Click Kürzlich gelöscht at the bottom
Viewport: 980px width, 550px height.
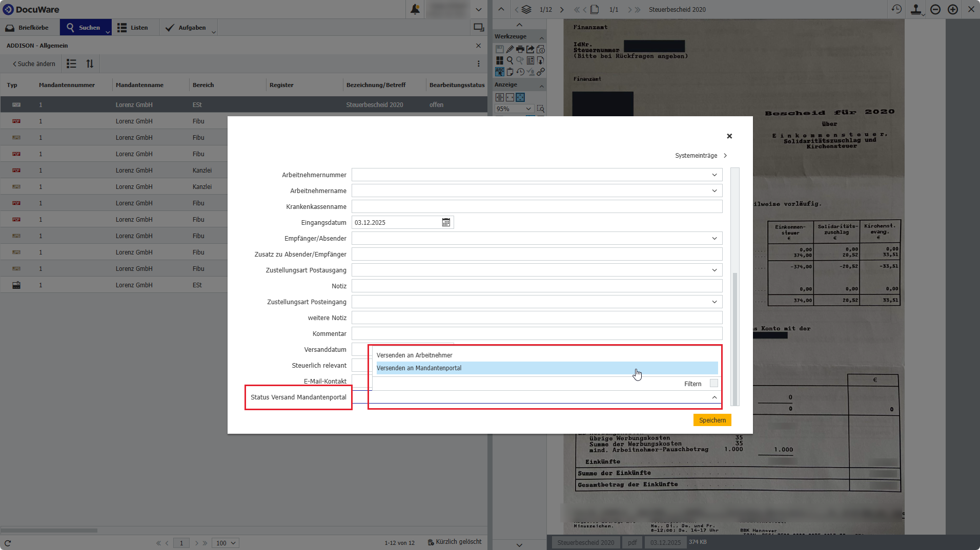pyautogui.click(x=455, y=542)
